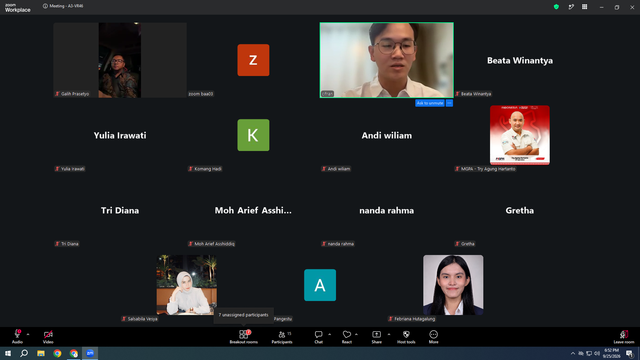Select the teal A avatar tile

pyautogui.click(x=320, y=285)
